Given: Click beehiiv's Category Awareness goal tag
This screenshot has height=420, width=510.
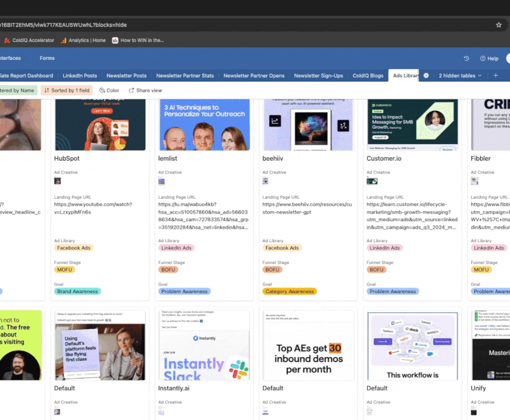Looking at the screenshot, I should 289,291.
